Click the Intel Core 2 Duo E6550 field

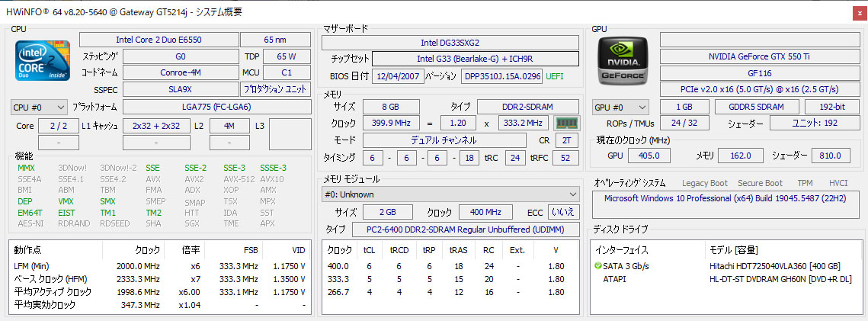(x=159, y=40)
